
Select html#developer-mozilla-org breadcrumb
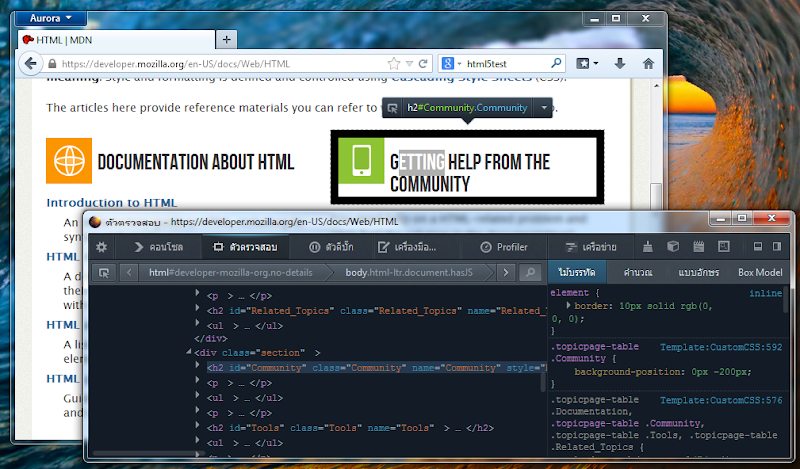click(x=231, y=273)
